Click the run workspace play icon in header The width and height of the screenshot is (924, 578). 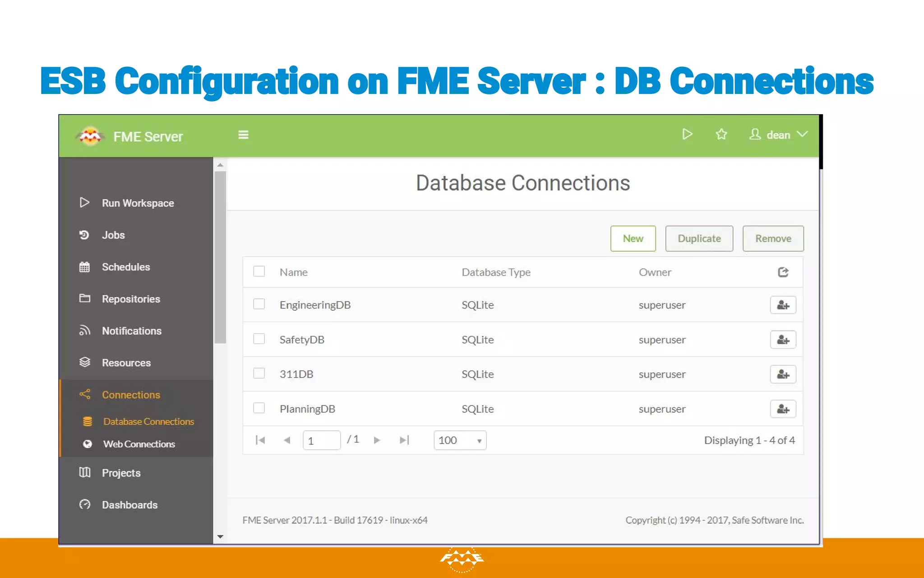687,134
